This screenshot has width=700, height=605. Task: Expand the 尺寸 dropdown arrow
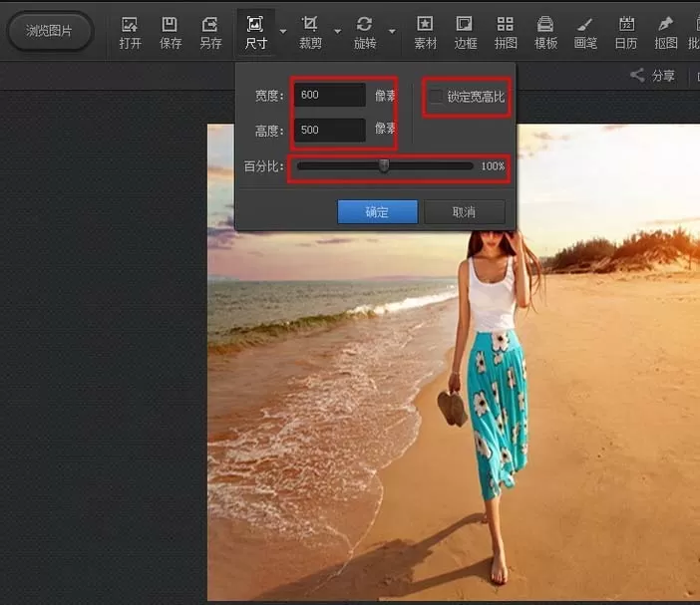click(283, 31)
